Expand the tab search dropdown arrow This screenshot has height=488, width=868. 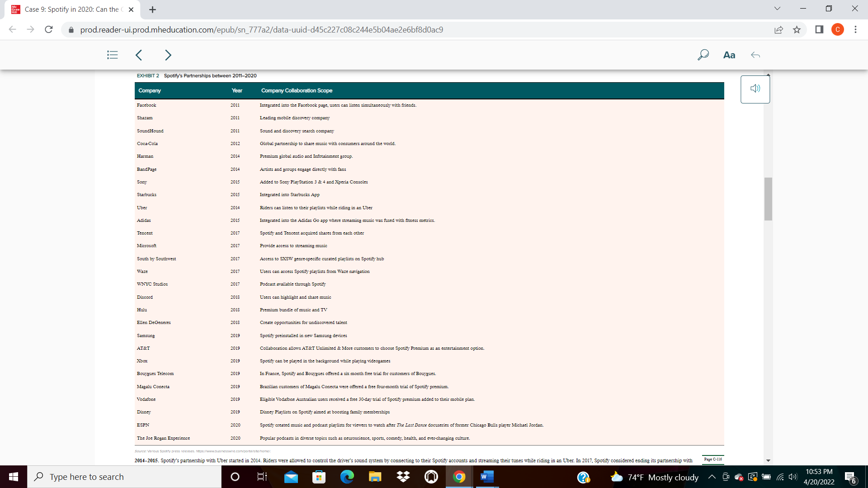tap(777, 9)
